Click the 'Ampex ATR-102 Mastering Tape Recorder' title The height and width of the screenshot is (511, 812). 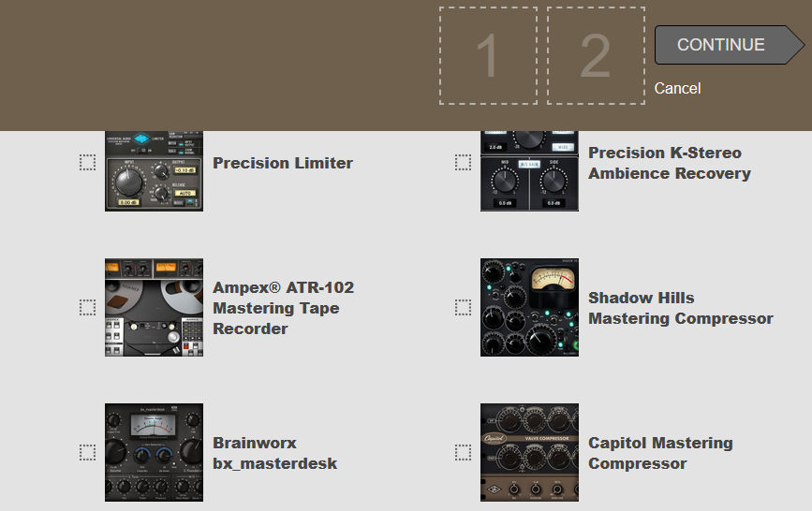[283, 308]
